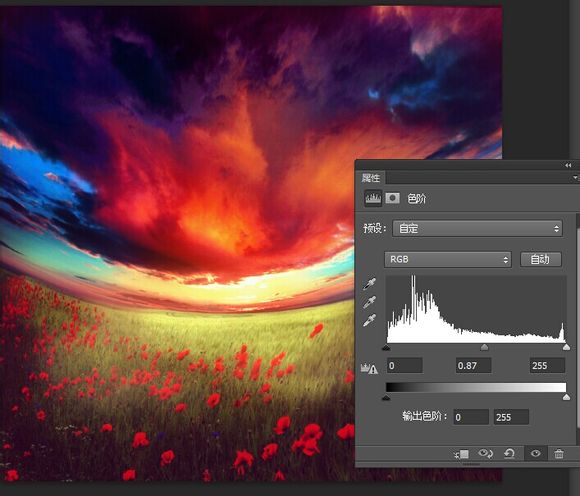Select the gray point eyedropper
Screen dimensions: 580x496
tap(369, 302)
